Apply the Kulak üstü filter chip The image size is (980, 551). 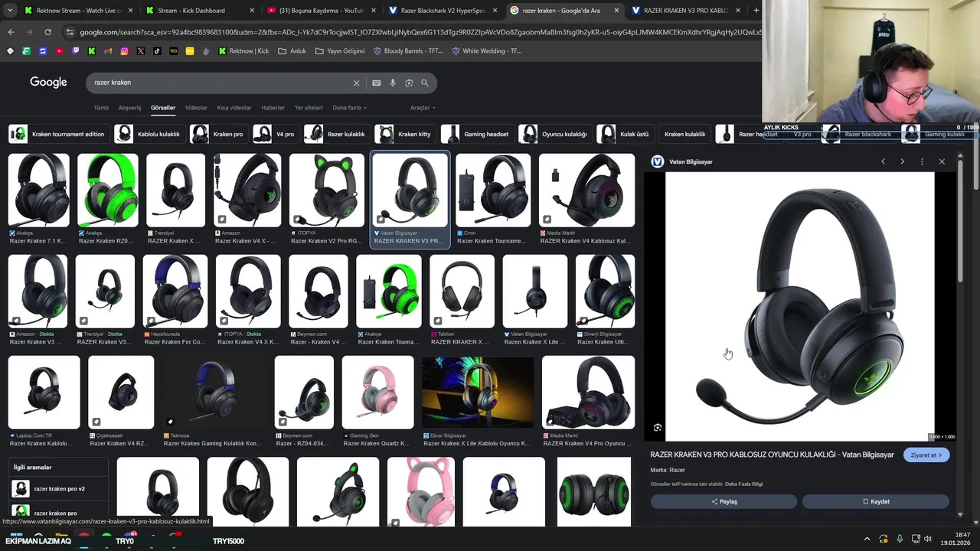pos(624,134)
